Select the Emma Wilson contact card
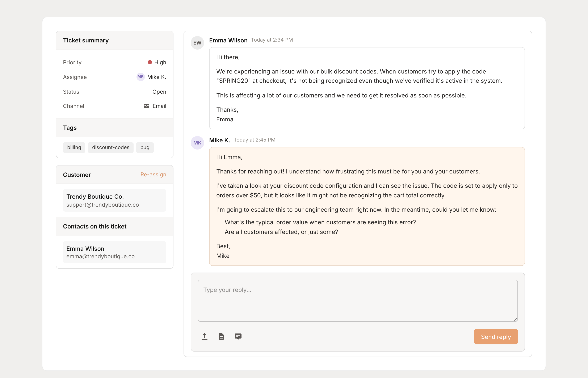 [x=114, y=252]
